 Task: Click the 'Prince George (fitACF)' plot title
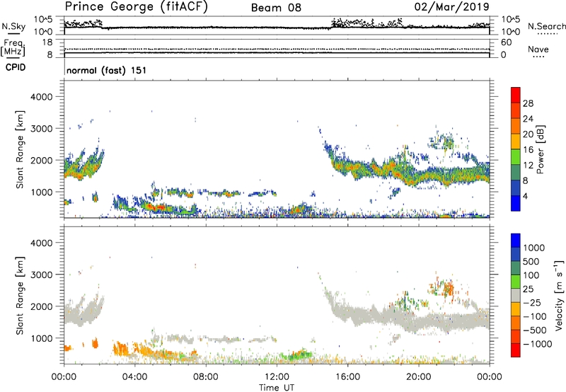(x=136, y=7)
